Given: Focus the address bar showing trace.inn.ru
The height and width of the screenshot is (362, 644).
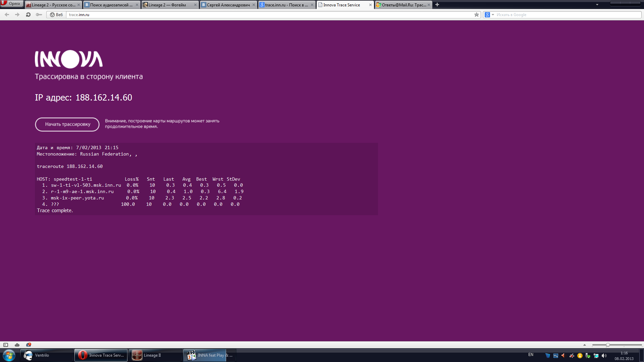Looking at the screenshot, I should pyautogui.click(x=270, y=15).
